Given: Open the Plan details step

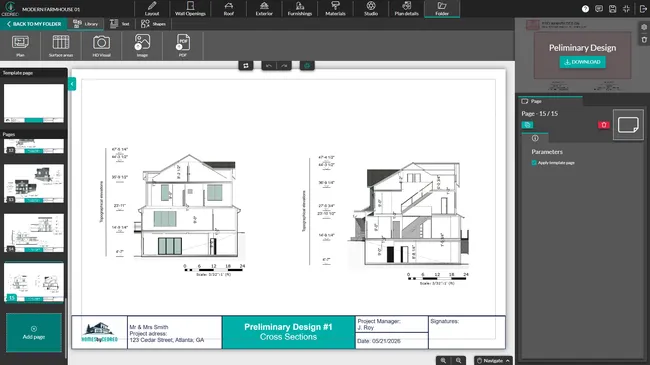Looking at the screenshot, I should [x=406, y=9].
